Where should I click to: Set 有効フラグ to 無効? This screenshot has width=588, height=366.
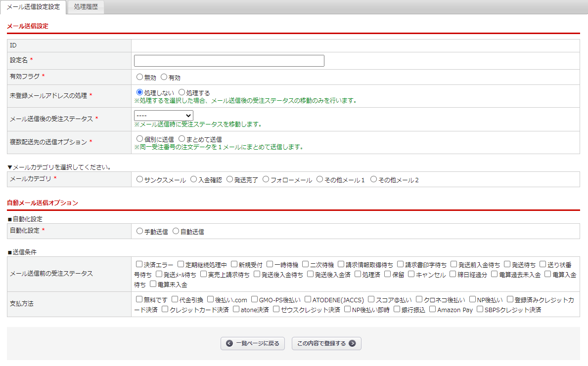(x=139, y=77)
